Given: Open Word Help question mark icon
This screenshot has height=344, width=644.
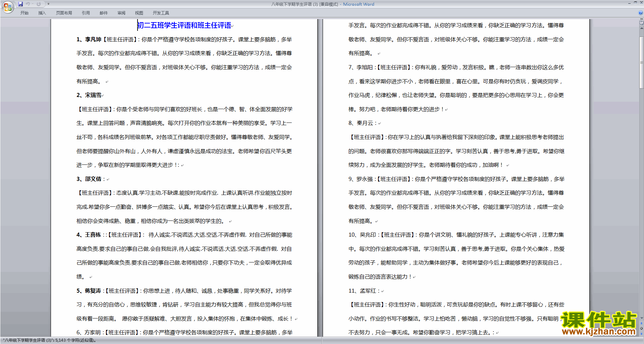Looking at the screenshot, I should [x=641, y=13].
